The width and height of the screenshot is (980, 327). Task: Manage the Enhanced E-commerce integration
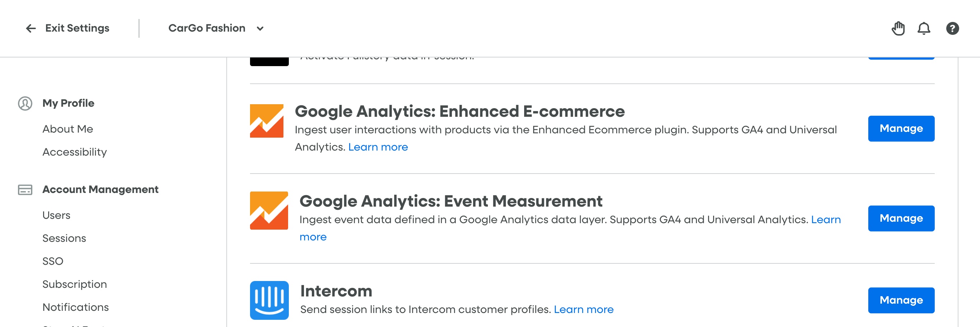point(901,129)
